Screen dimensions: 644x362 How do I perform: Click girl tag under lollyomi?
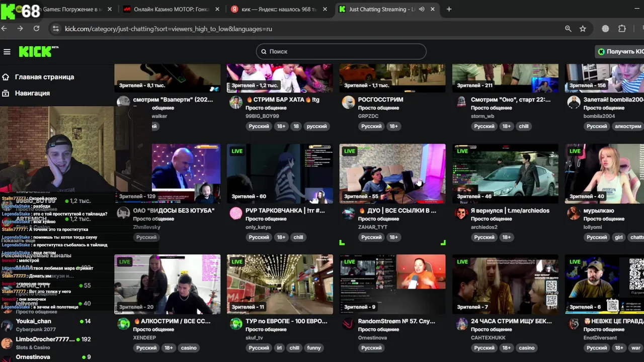[x=619, y=237]
